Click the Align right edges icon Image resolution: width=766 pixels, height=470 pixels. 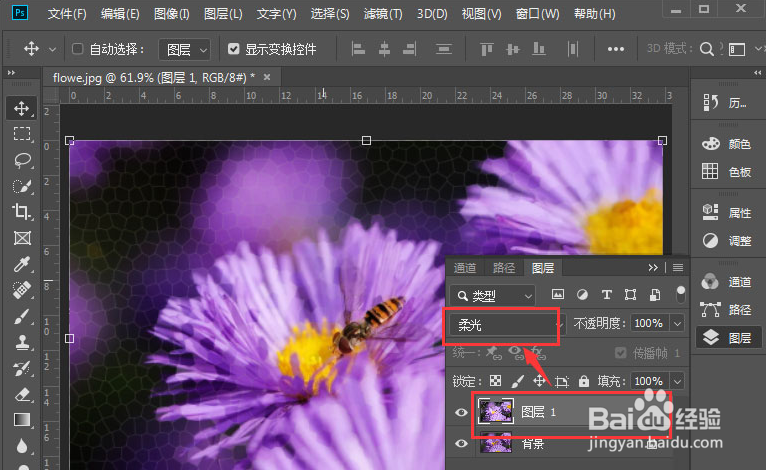pos(410,49)
